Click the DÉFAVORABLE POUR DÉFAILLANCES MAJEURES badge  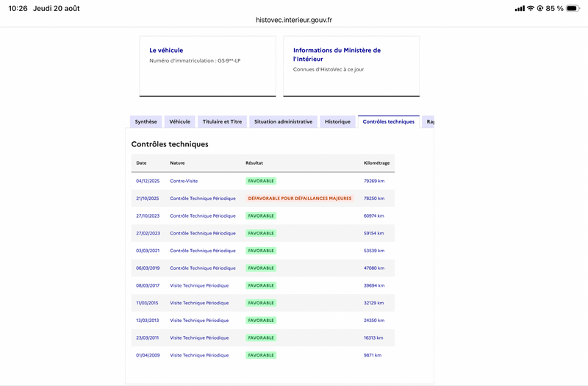click(300, 198)
